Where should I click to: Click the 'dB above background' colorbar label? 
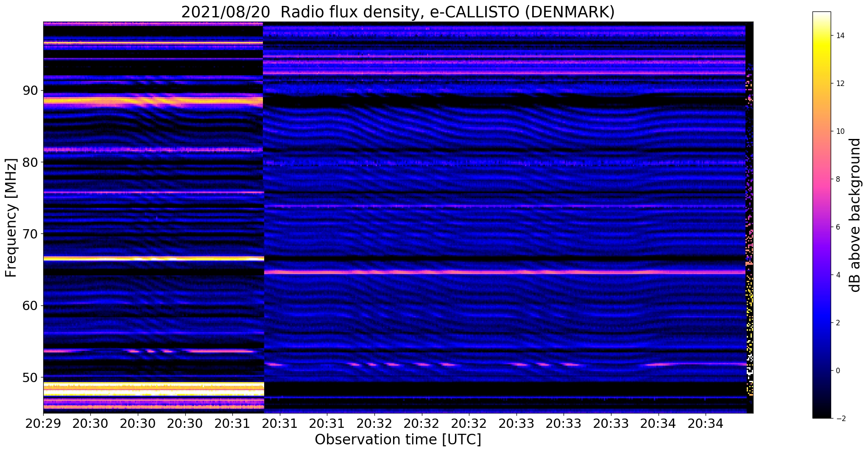click(x=855, y=215)
